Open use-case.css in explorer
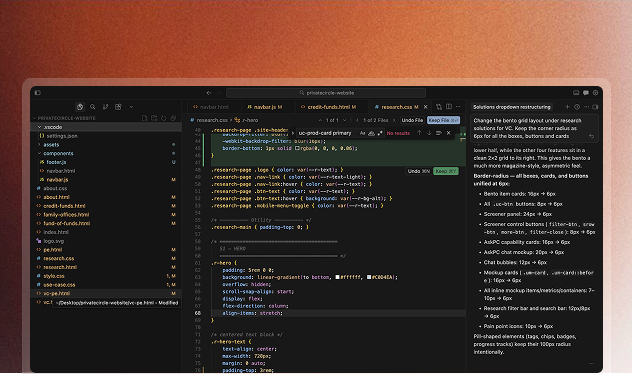Screen dimensions: 632x374 pyautogui.click(x=106, y=285)
